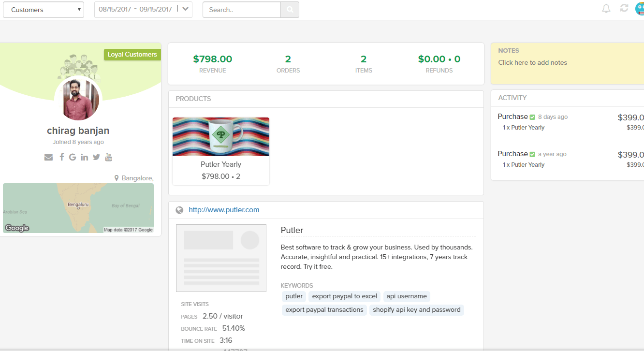
Task: Click here to add notes area
Action: 532,62
